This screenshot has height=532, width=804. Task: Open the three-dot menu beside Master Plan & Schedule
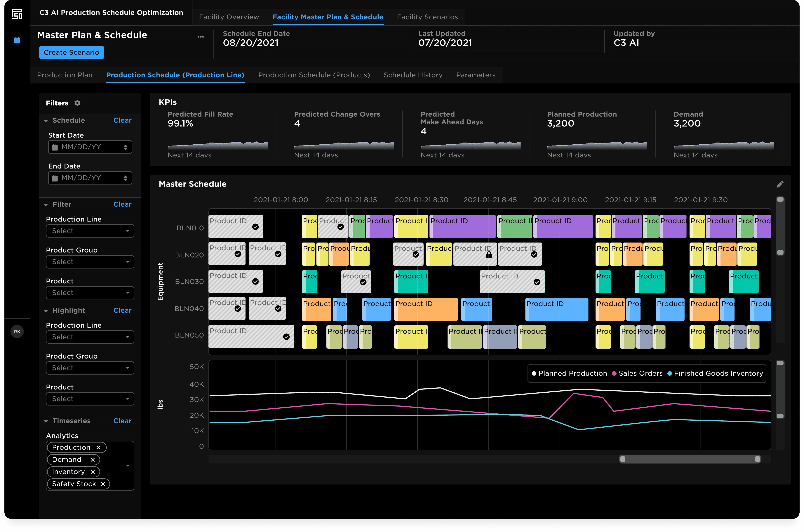pyautogui.click(x=201, y=37)
